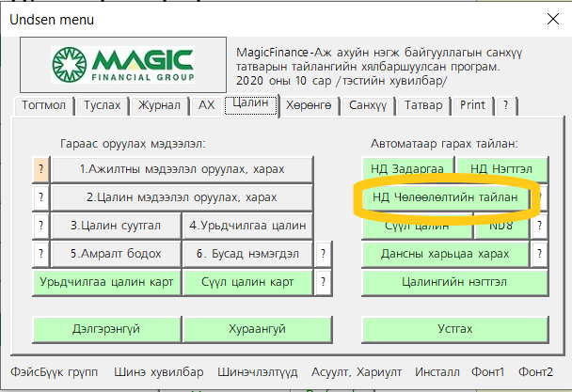Click the Шинэ хувилбар link
The image size is (572, 392).
(158, 371)
